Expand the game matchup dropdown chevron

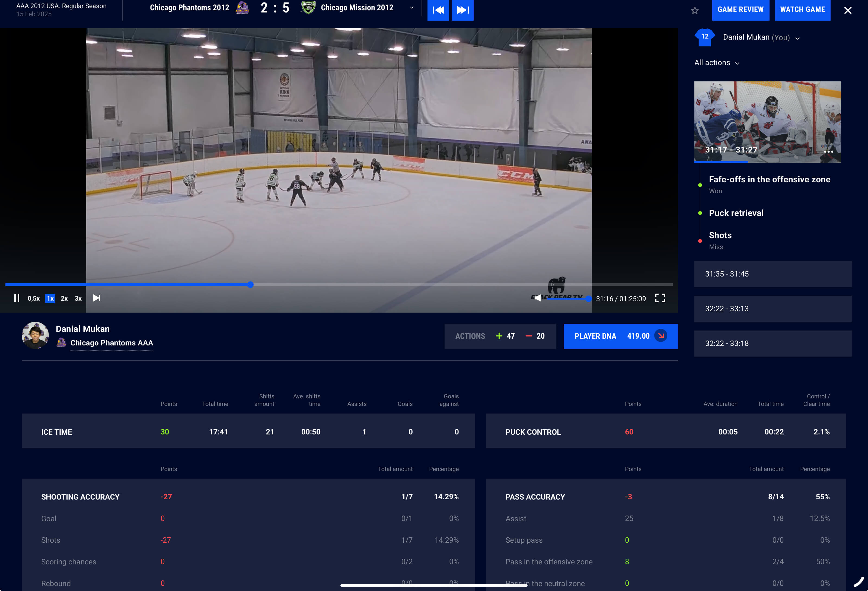411,8
